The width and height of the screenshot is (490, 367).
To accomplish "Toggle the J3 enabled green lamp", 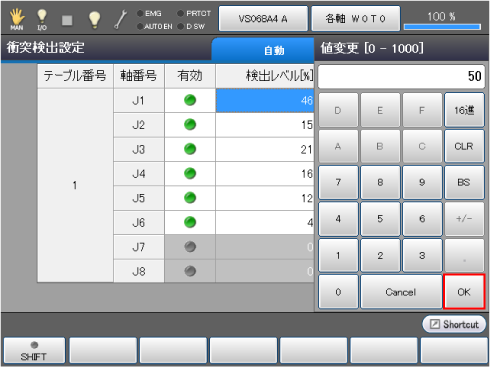I will coord(190,149).
